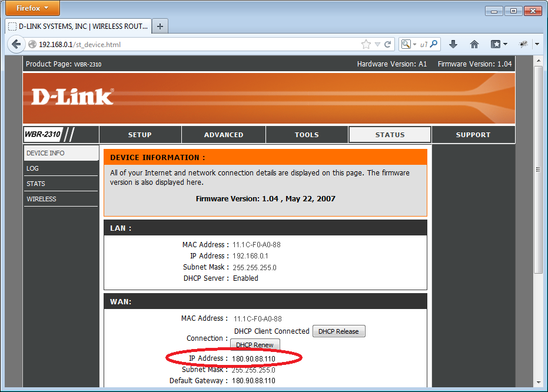
Task: Open the Downloads arrow icon
Action: tap(453, 44)
